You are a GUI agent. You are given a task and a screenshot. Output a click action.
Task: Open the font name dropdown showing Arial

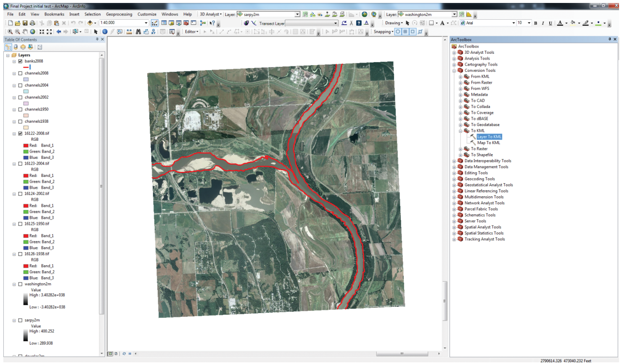pos(514,23)
